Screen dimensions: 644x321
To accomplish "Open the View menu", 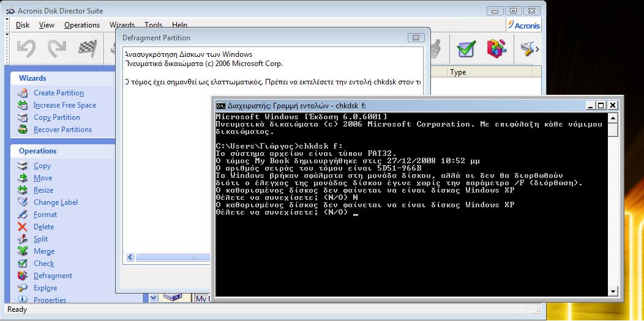I will (47, 25).
